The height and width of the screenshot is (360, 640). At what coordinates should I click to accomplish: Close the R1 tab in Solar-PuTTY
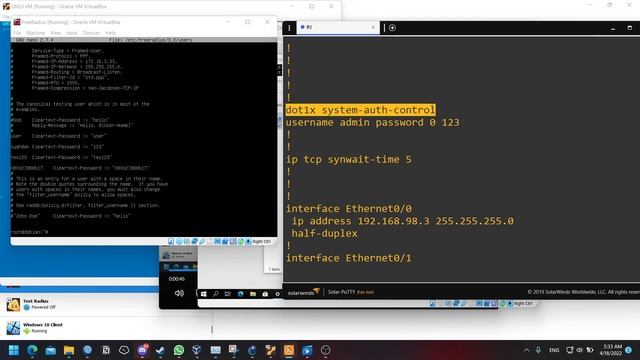pos(373,27)
